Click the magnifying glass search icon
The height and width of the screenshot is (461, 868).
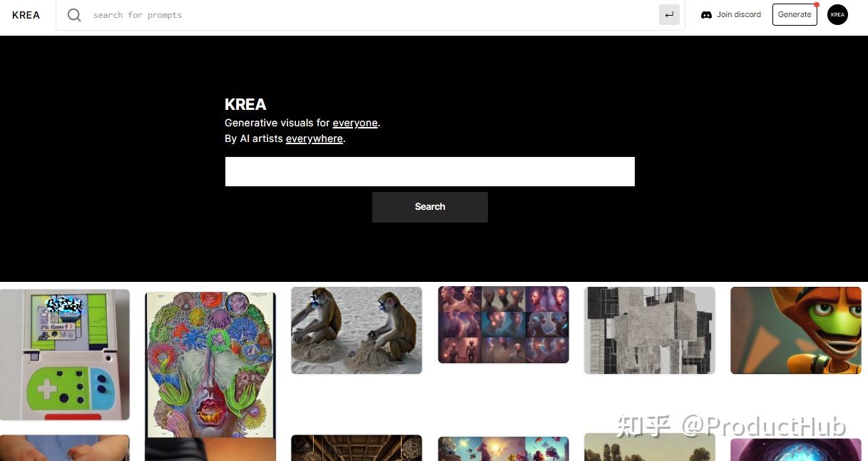(74, 15)
